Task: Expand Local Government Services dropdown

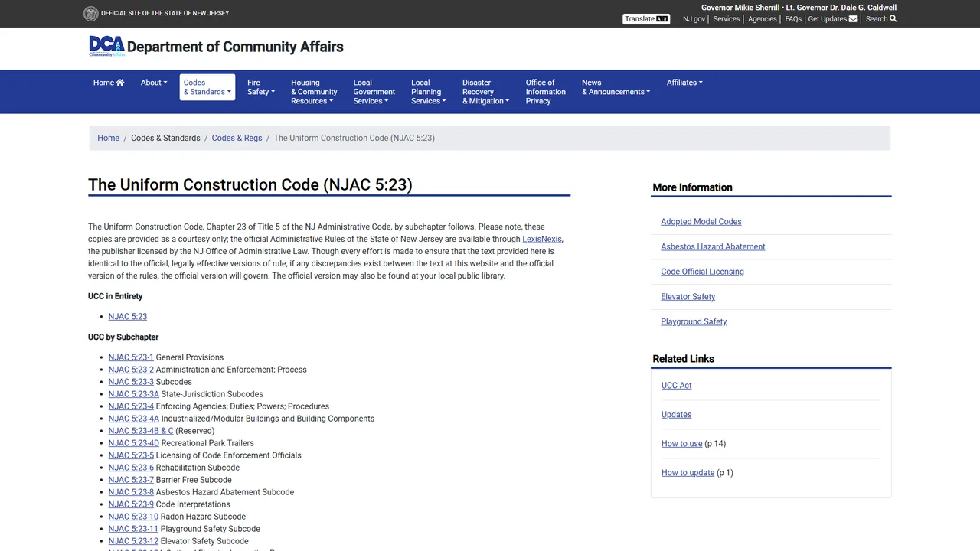Action: [374, 92]
